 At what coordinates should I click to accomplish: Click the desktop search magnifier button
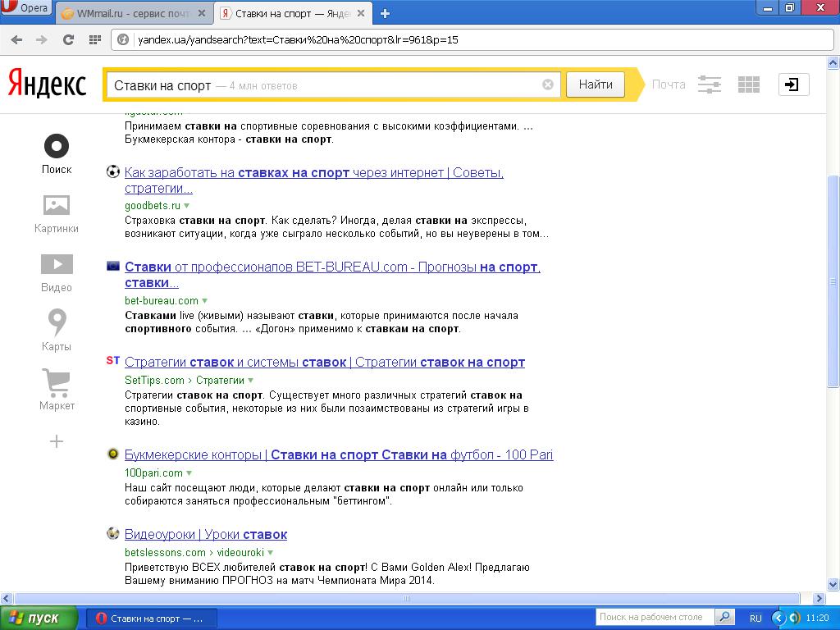pos(724,617)
